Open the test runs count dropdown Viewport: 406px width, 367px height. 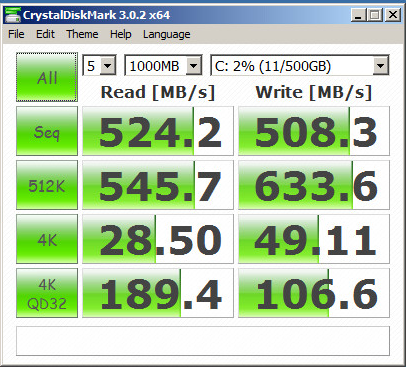coord(99,65)
